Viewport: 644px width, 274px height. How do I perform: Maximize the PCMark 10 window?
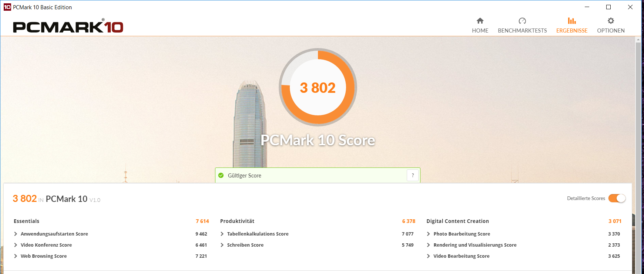tap(608, 7)
